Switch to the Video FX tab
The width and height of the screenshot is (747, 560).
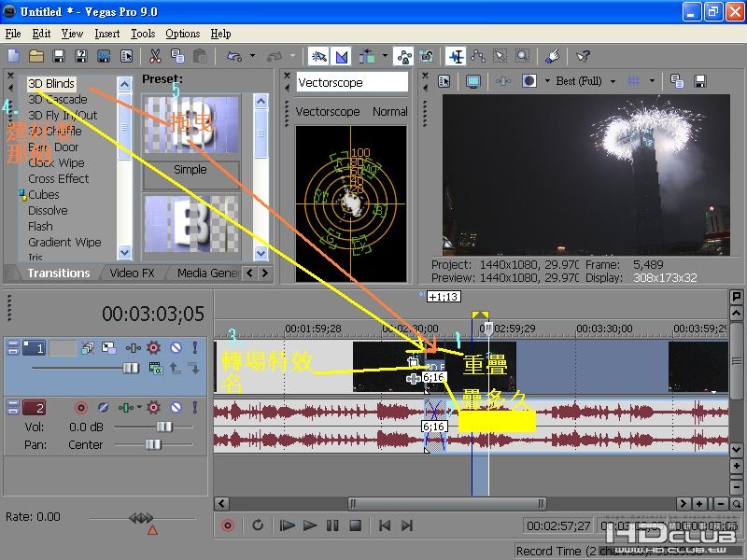click(132, 273)
